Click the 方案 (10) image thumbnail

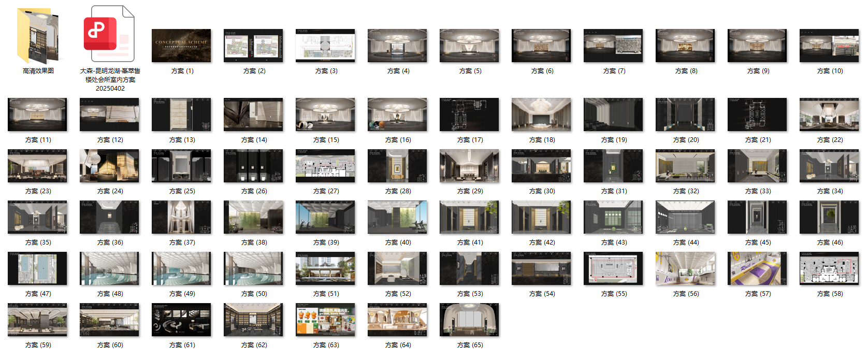(x=829, y=46)
